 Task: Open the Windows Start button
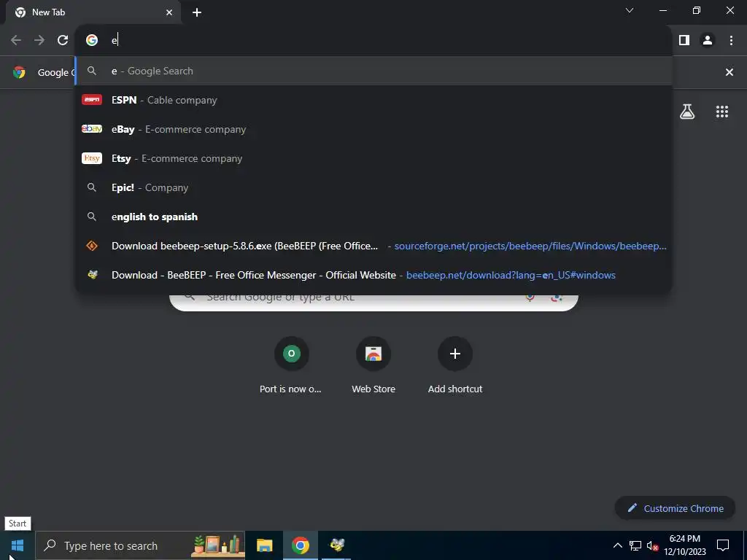click(18, 545)
